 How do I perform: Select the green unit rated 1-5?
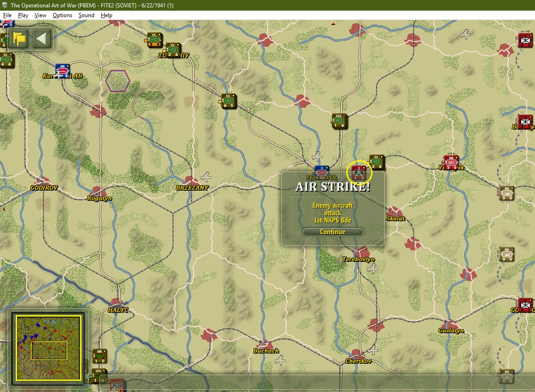(x=100, y=356)
